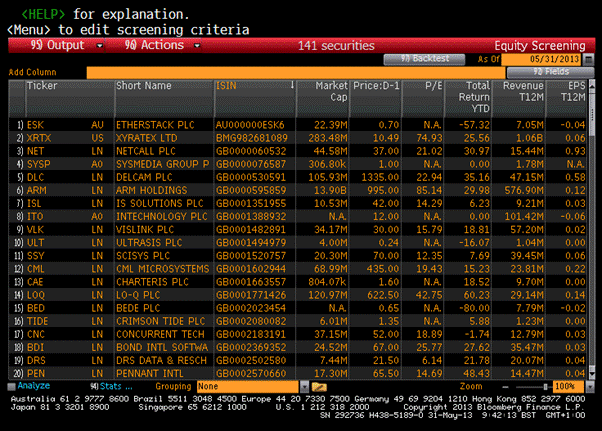
Task: Click the As Of date field
Action: coord(541,59)
